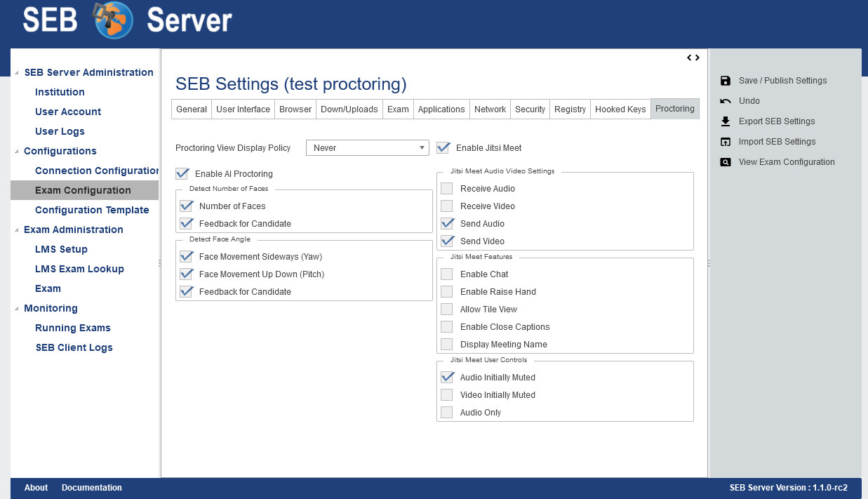Click the Import SEB Settings icon
The image size is (868, 499).
pyautogui.click(x=726, y=142)
